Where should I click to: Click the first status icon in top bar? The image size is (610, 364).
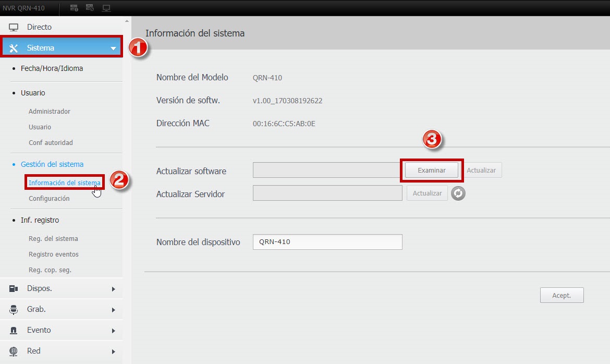coord(74,8)
